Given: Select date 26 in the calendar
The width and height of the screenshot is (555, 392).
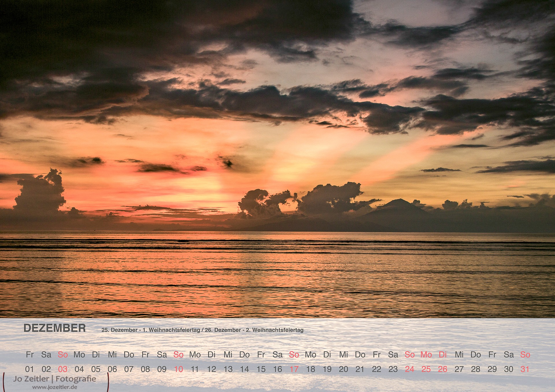Looking at the screenshot, I should (x=443, y=369).
